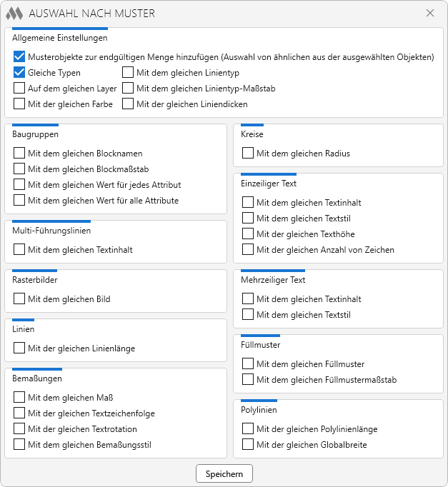The height and width of the screenshot is (487, 448).
Task: Close the Auswahl nach Muster dialog
Action: [x=429, y=14]
